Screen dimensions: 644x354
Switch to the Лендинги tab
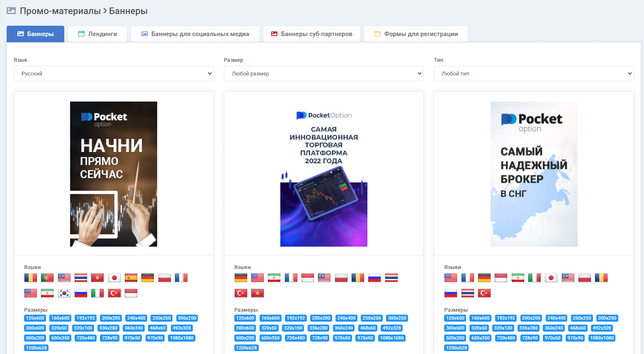98,34
